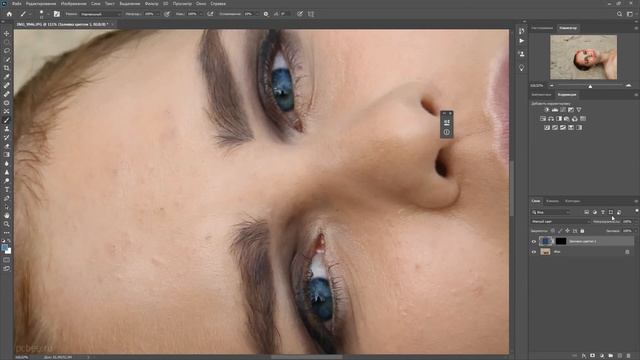
Task: Open the Файл menu
Action: point(17,4)
